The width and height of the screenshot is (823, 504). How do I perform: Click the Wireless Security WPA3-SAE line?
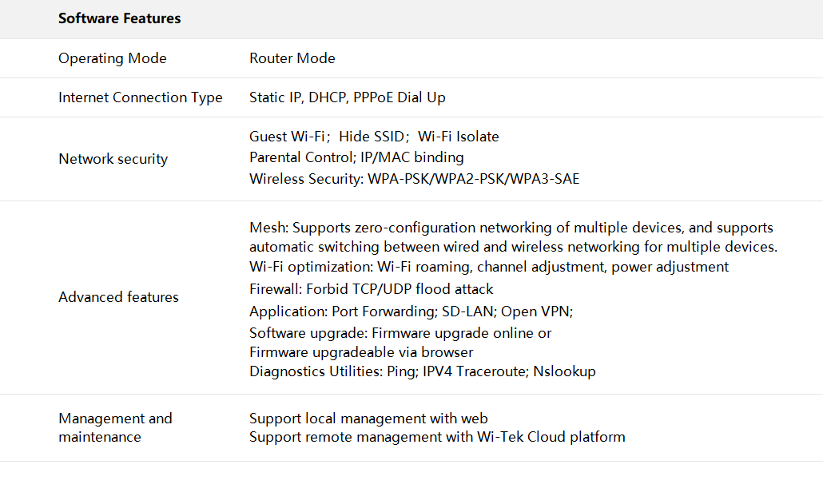tap(414, 179)
